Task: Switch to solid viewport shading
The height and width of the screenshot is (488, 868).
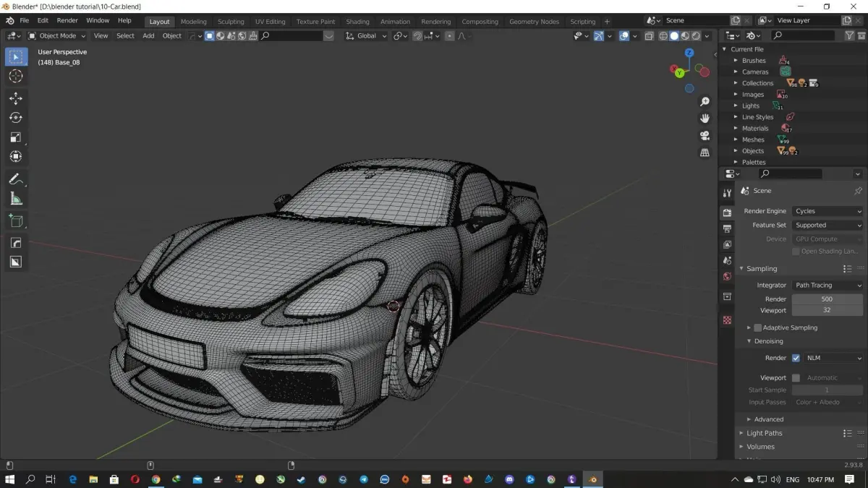Action: tap(674, 35)
